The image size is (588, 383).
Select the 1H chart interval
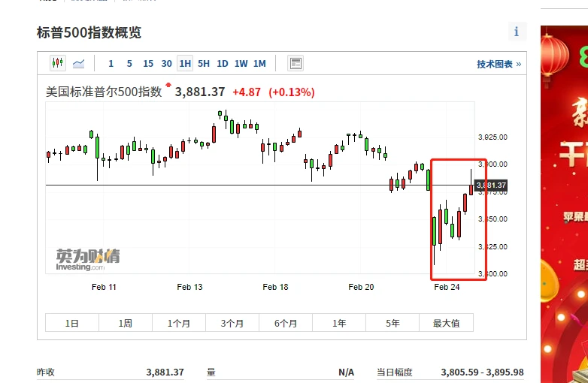(185, 64)
